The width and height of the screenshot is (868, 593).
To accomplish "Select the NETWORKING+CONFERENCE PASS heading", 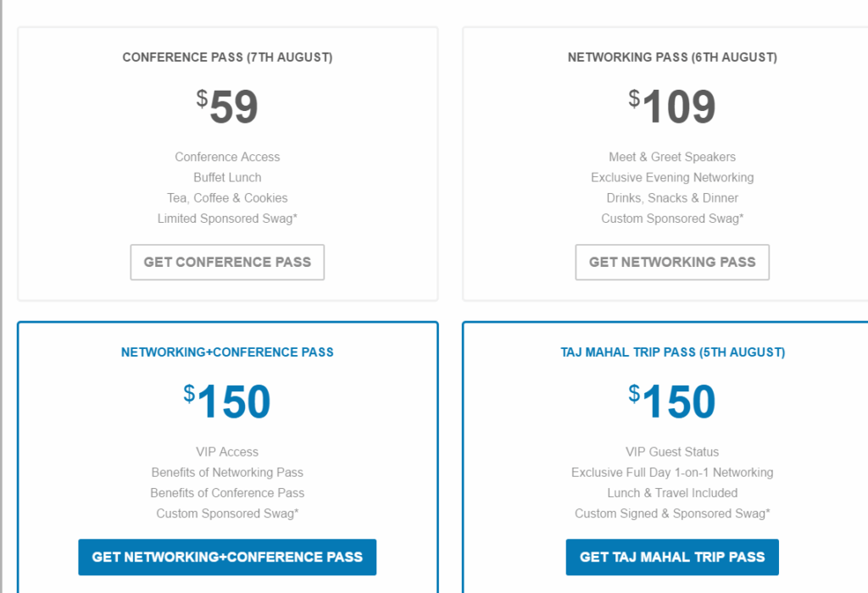I will 226,352.
